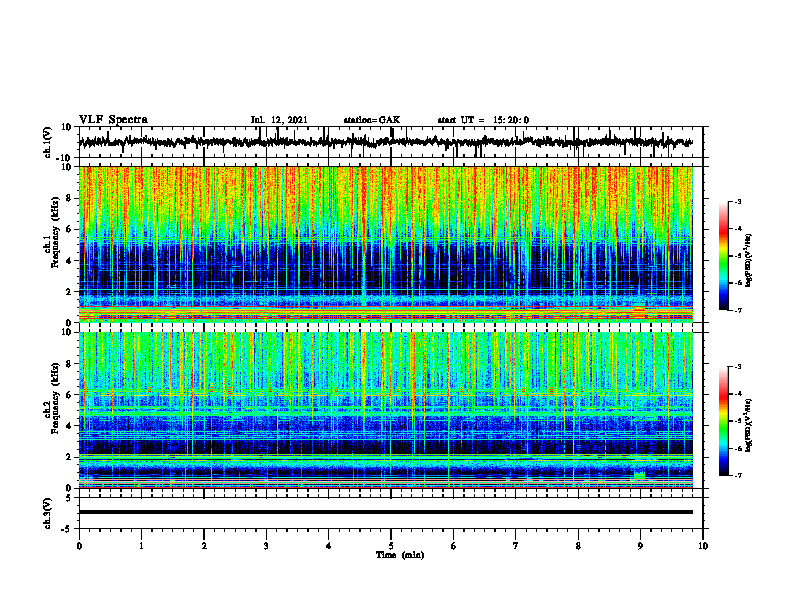Click the "Time (min)" axis label

click(400, 555)
